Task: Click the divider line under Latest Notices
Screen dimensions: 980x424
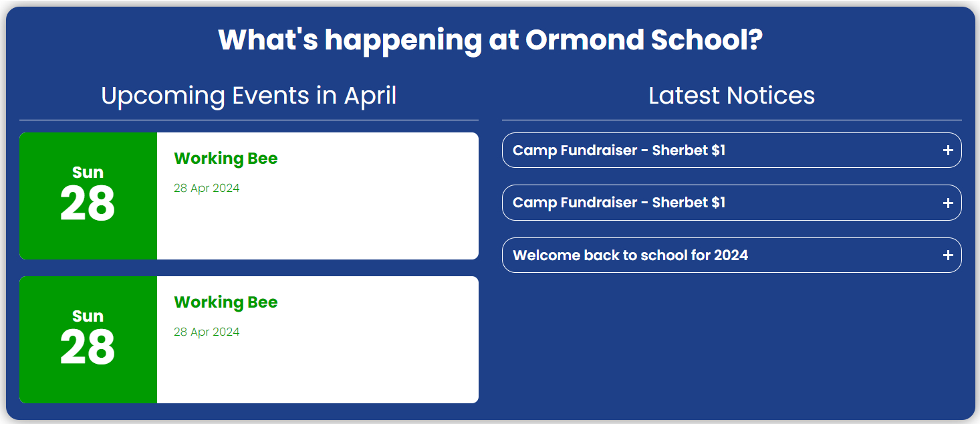Action: coord(731,120)
